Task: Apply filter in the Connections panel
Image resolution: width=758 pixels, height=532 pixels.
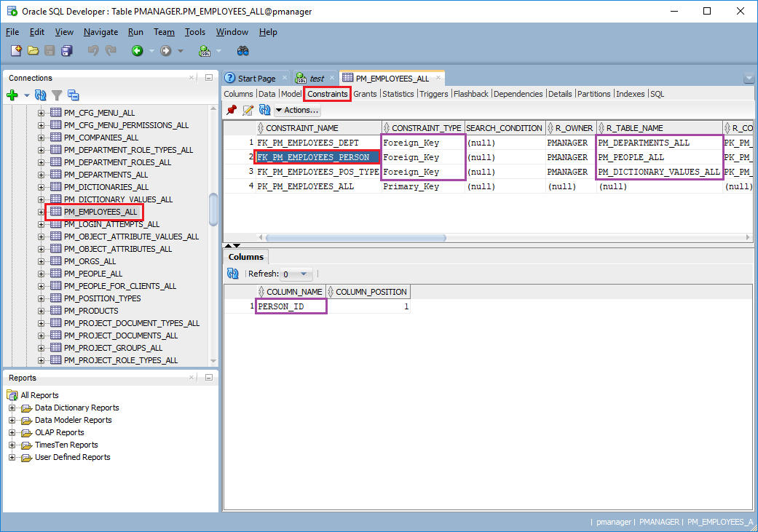Action: point(57,95)
